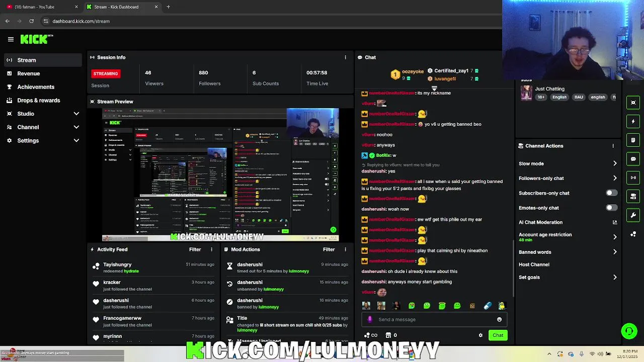Viewport: 644px width, 362px height.
Task: Open the emoji picker in chat input
Action: pos(499,319)
